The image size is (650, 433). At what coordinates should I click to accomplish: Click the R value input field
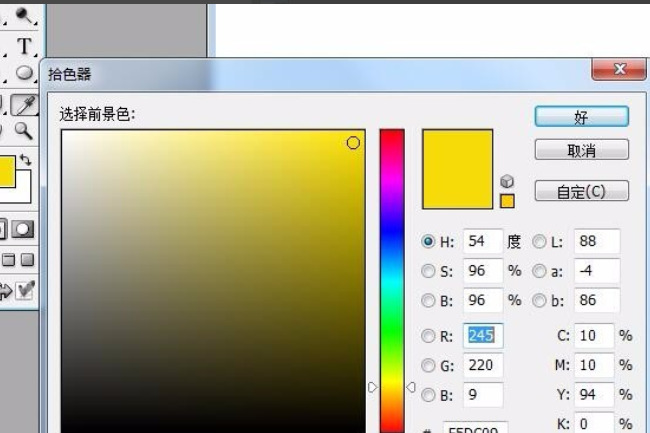[x=483, y=336]
